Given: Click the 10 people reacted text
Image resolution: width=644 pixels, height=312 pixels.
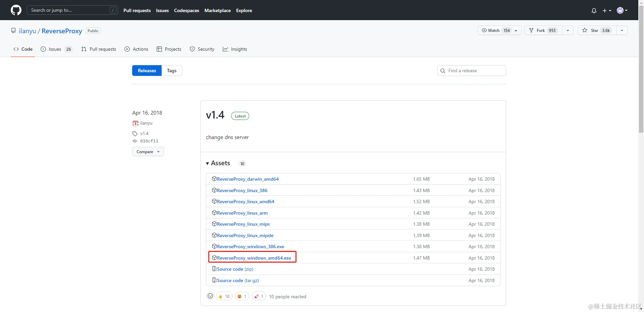Looking at the screenshot, I should tap(287, 297).
